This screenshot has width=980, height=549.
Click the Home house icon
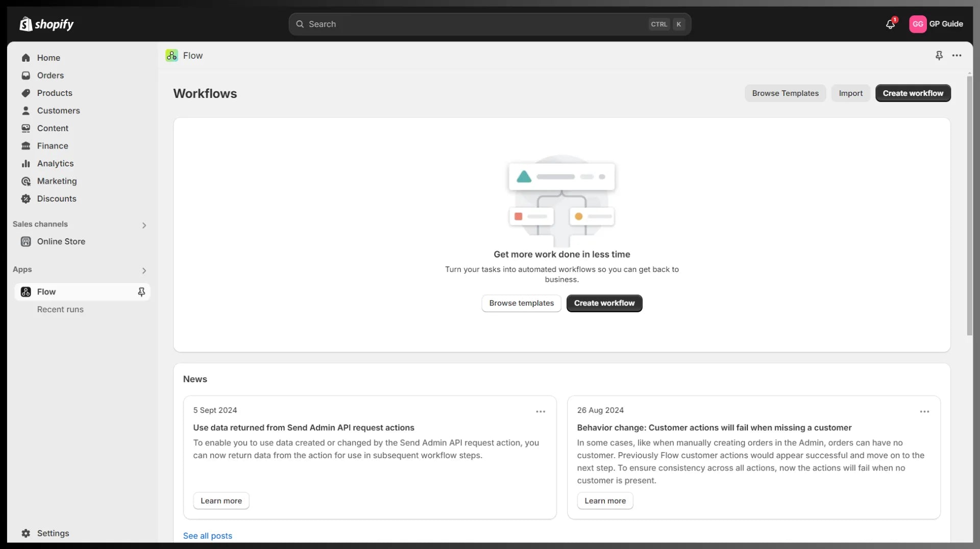[26, 58]
